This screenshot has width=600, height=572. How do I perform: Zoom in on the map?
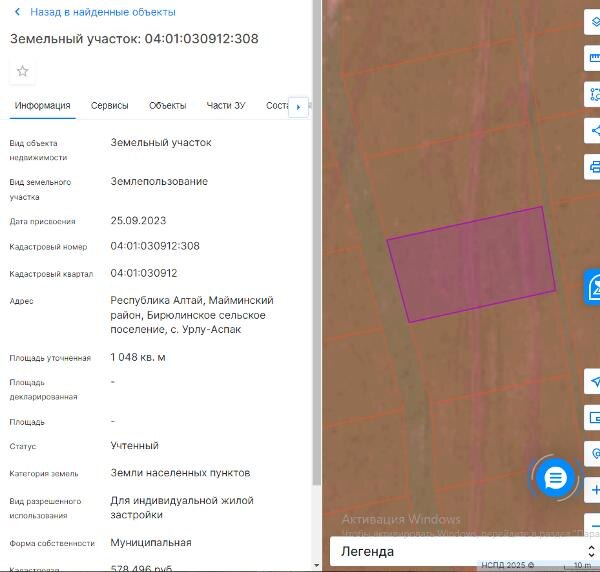[x=593, y=490]
